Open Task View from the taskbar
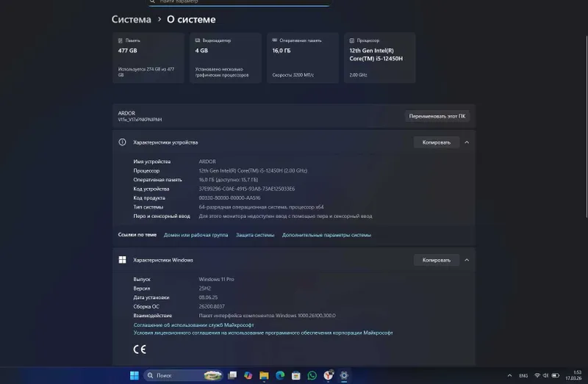Image resolution: width=588 pixels, height=384 pixels. coord(232,375)
